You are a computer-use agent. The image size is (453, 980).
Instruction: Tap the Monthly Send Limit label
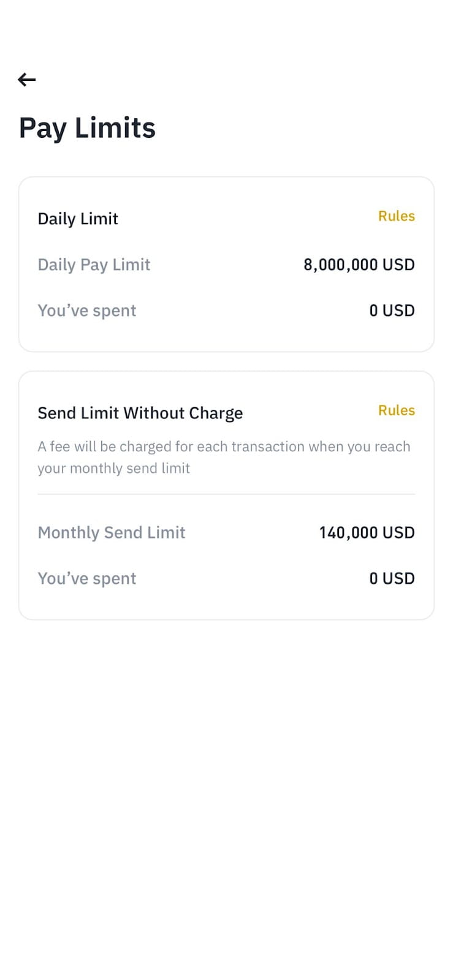[112, 532]
